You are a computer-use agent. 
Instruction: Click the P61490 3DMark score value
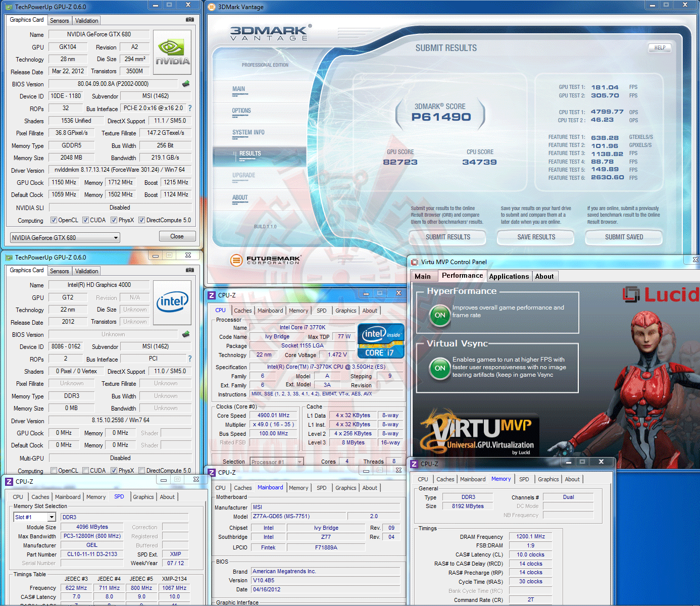(x=441, y=117)
